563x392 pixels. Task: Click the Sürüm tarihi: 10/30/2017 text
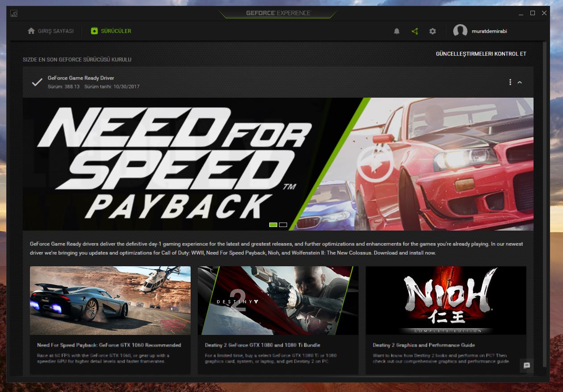tap(112, 87)
